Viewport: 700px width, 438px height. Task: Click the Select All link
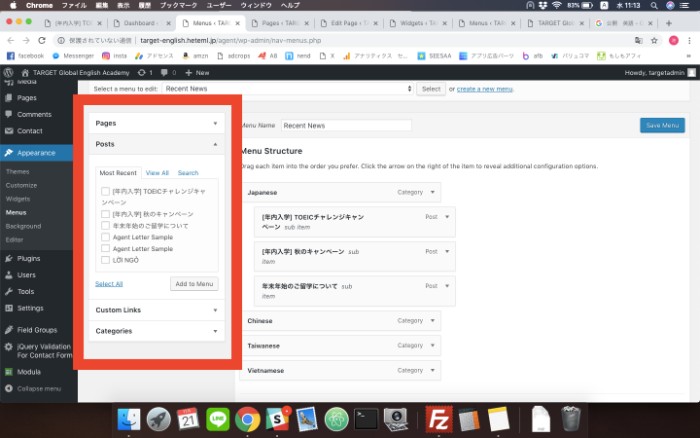point(109,284)
